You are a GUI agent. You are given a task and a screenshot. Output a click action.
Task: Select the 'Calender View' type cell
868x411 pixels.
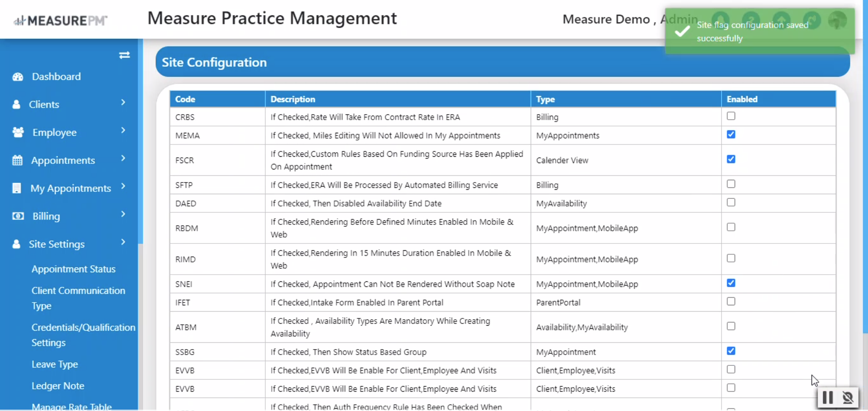pos(626,160)
